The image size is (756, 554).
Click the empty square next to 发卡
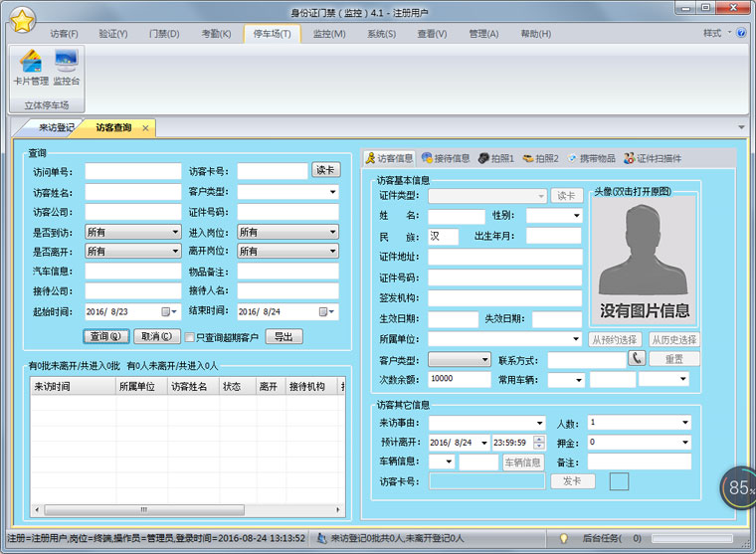619,481
